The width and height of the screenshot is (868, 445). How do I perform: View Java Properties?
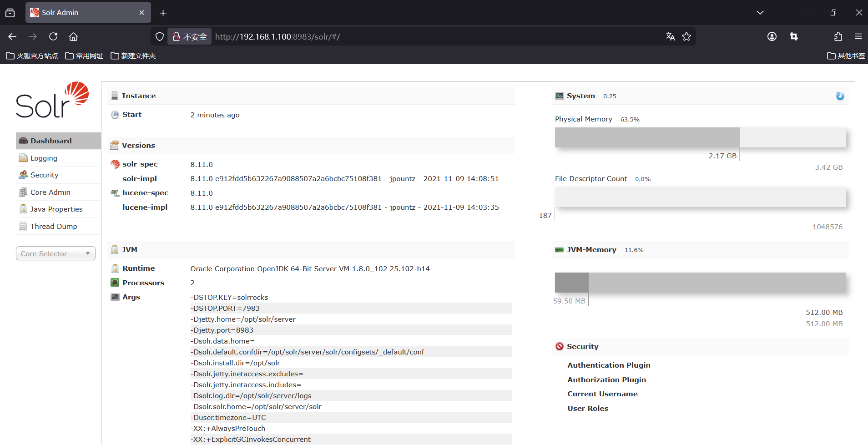(x=56, y=209)
